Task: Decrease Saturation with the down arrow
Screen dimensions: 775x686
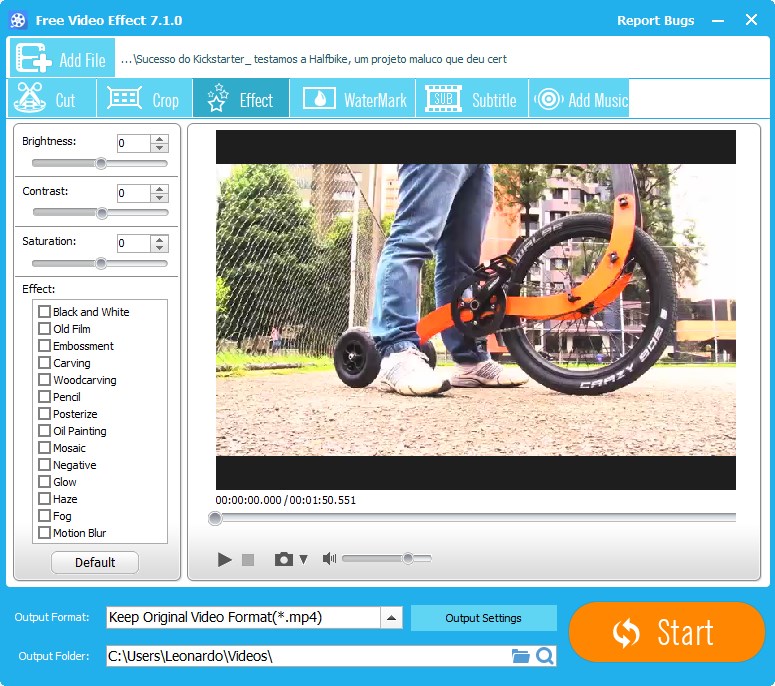Action: [159, 248]
